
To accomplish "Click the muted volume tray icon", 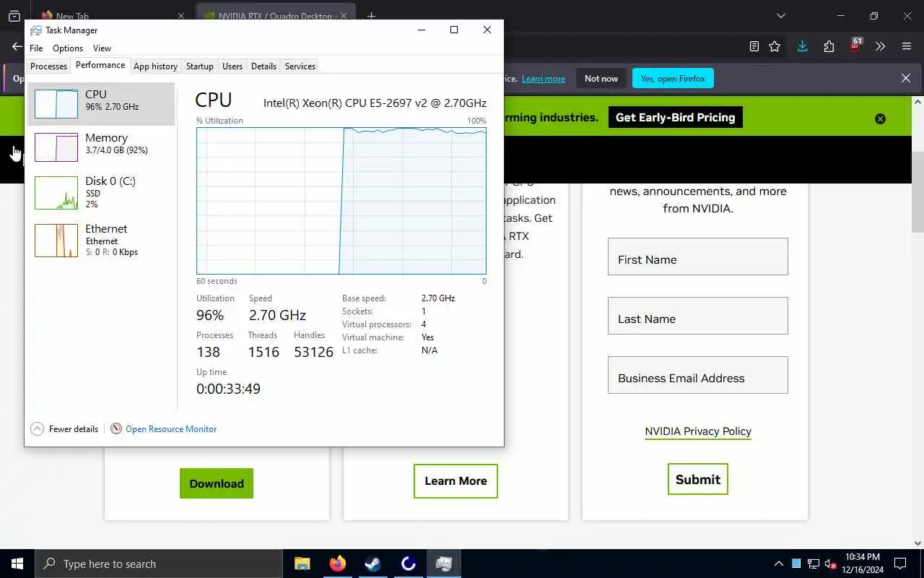I will click(831, 564).
